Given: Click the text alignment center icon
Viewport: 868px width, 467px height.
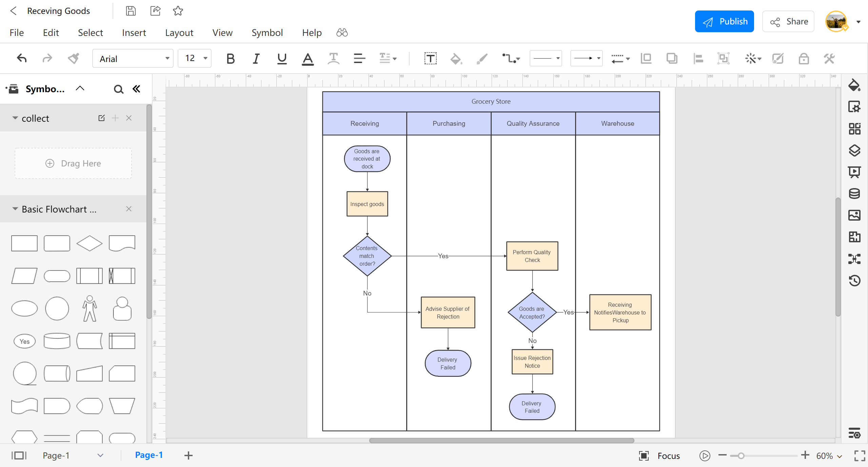Looking at the screenshot, I should click(358, 59).
